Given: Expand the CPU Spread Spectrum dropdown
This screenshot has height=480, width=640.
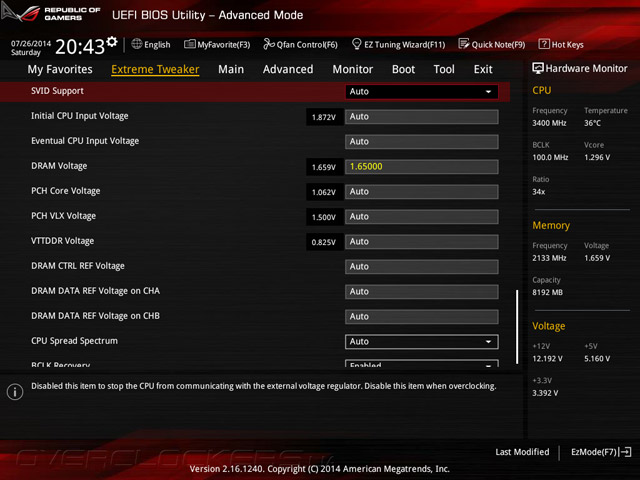Looking at the screenshot, I should click(x=422, y=342).
